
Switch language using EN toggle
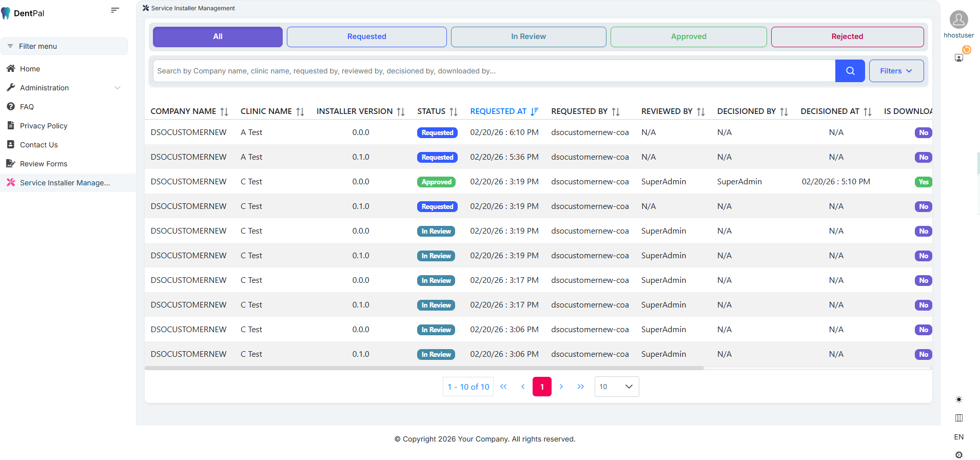coord(958,437)
